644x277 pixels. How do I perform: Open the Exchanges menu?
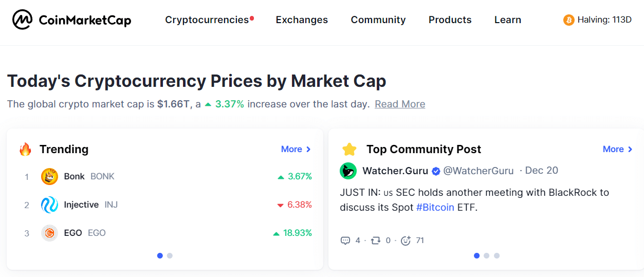302,20
